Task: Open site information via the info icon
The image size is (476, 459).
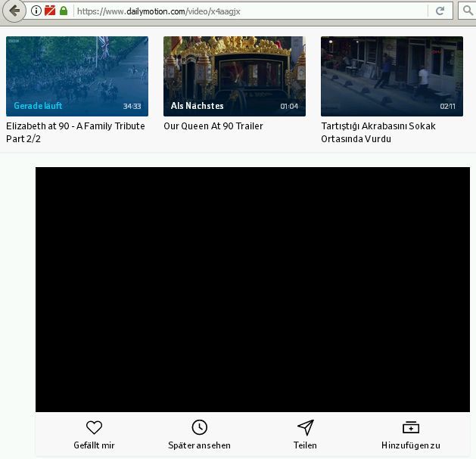Action: tap(36, 11)
